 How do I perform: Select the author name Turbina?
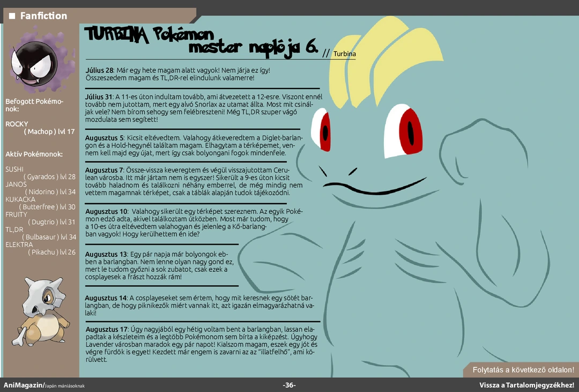tap(344, 54)
